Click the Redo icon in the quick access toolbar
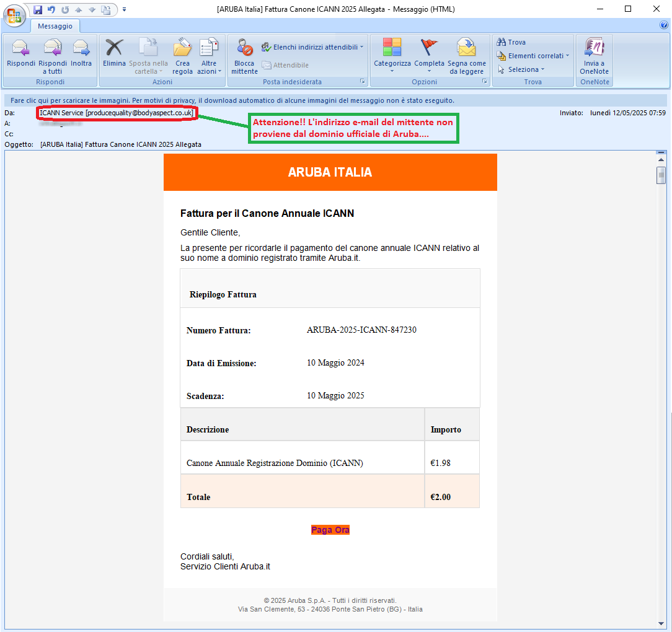Screen dimensions: 672x632 [x=65, y=9]
